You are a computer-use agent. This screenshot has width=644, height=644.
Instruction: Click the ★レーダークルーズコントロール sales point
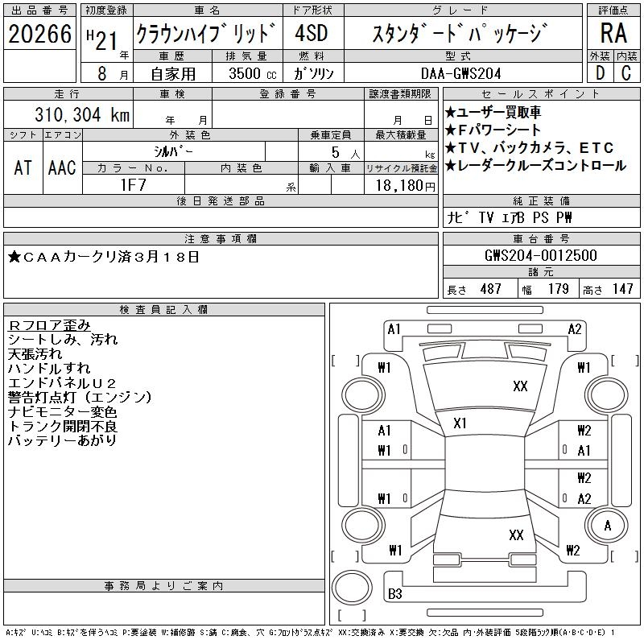[x=535, y=166]
